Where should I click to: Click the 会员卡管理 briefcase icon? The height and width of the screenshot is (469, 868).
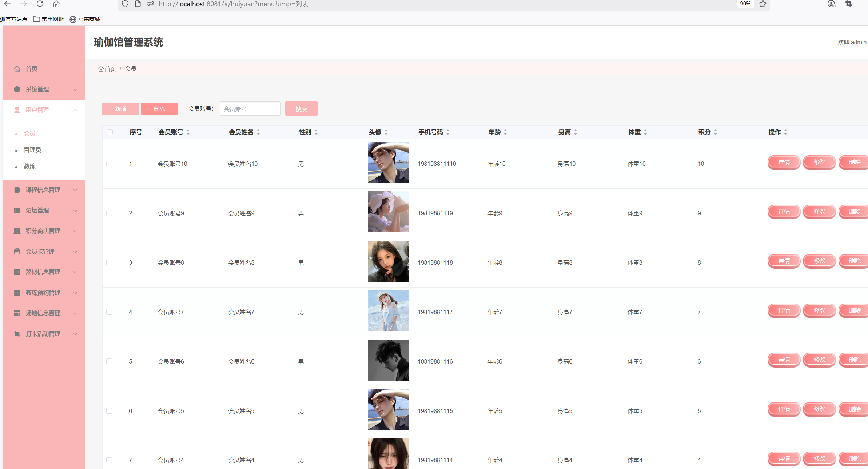(17, 252)
